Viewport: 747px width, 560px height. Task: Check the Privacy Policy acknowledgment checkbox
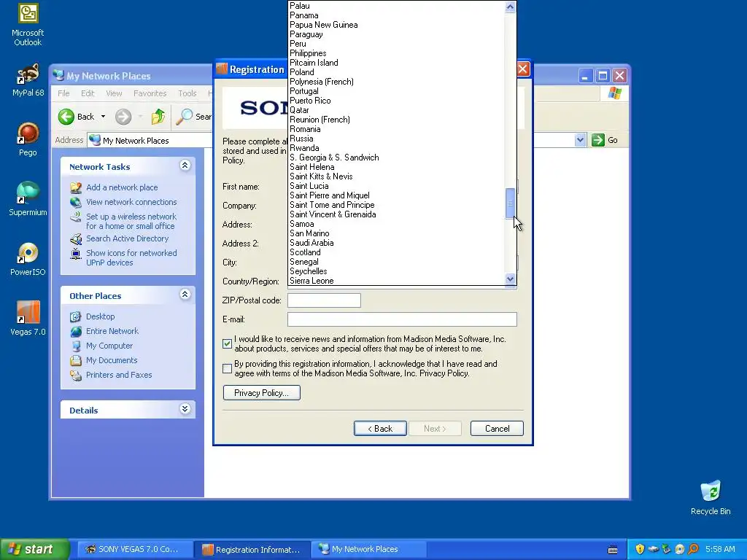point(228,368)
